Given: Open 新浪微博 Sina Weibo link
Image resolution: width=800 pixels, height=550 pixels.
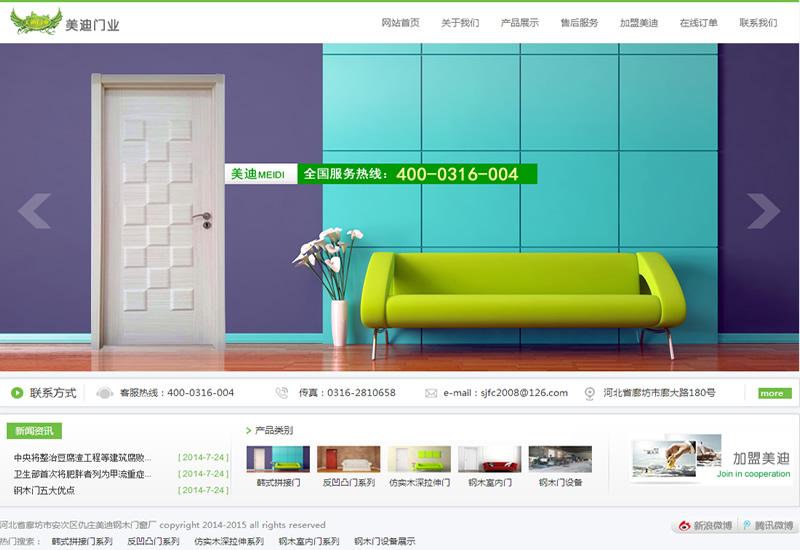Looking at the screenshot, I should click(x=706, y=525).
